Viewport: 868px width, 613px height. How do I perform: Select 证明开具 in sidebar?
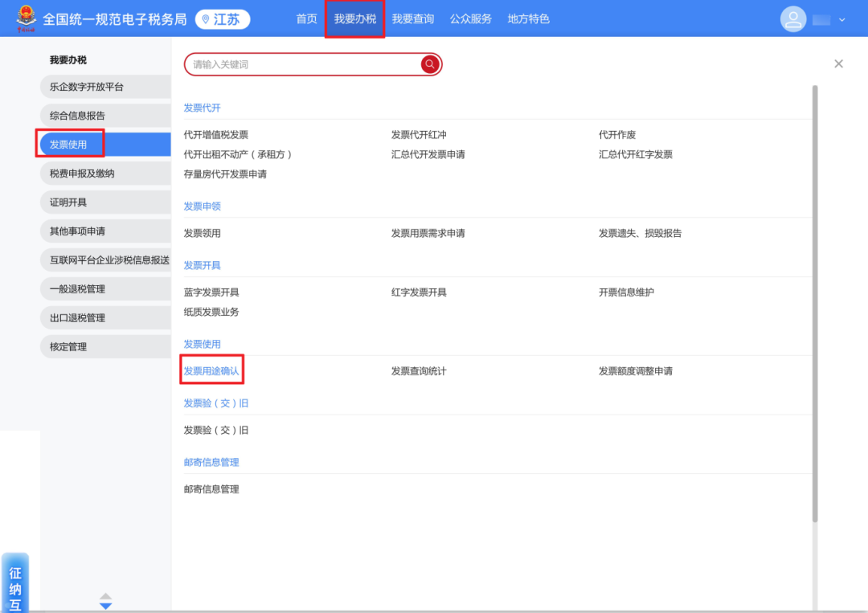pos(105,202)
